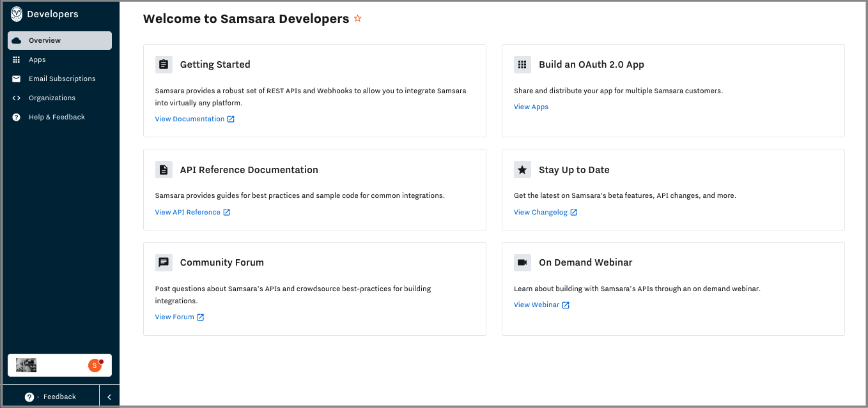
Task: Collapse the sidebar with the chevron
Action: (x=109, y=397)
